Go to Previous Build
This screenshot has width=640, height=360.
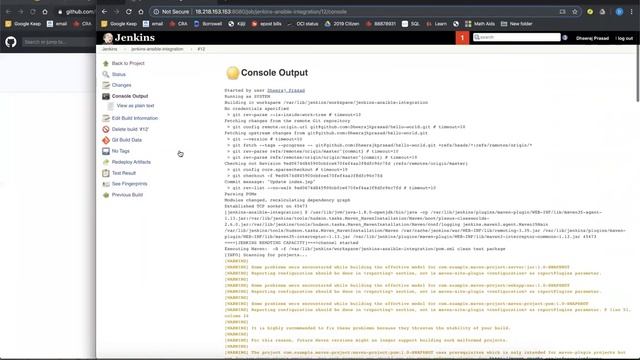click(127, 195)
